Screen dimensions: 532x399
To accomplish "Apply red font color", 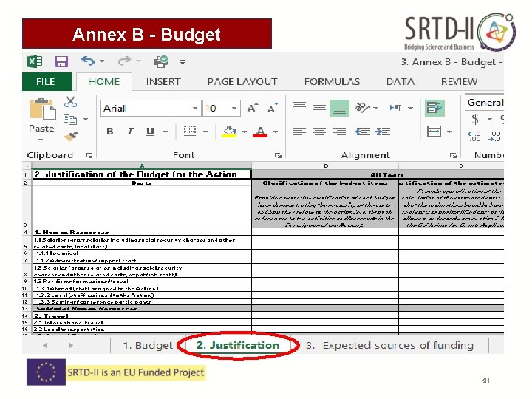I will point(260,132).
